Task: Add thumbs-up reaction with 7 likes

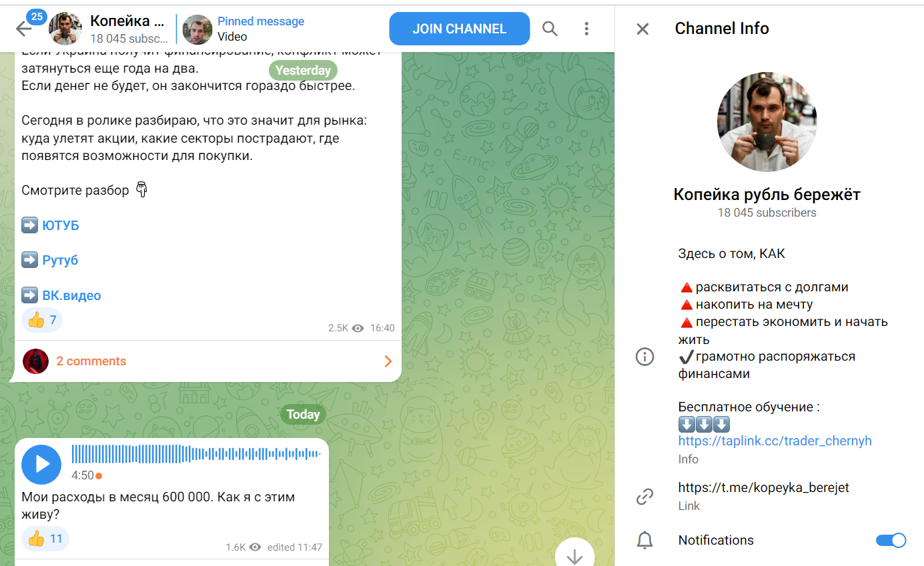Action: click(43, 320)
